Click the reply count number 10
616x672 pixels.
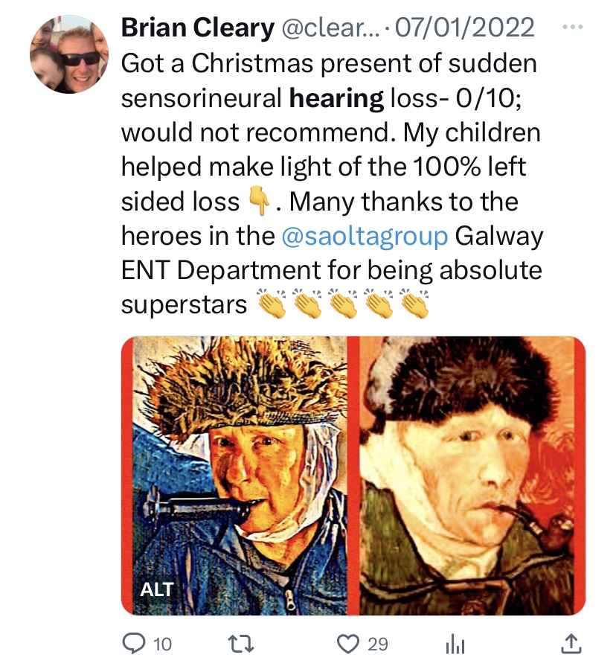point(161,644)
